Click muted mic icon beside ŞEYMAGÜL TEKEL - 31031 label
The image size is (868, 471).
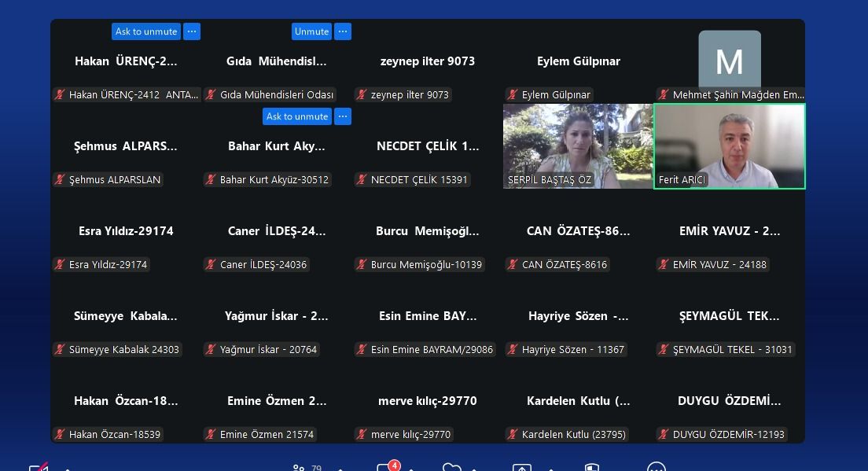point(664,349)
